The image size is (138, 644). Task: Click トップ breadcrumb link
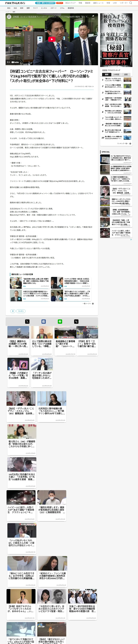pos(7,11)
